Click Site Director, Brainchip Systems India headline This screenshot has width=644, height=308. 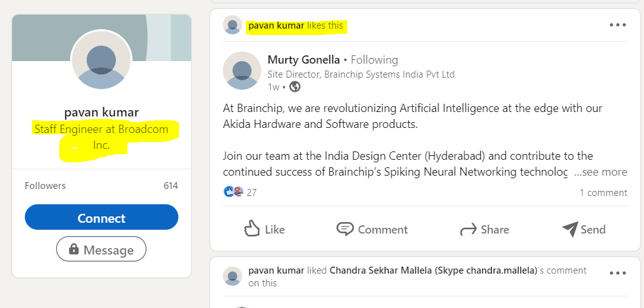click(x=361, y=74)
